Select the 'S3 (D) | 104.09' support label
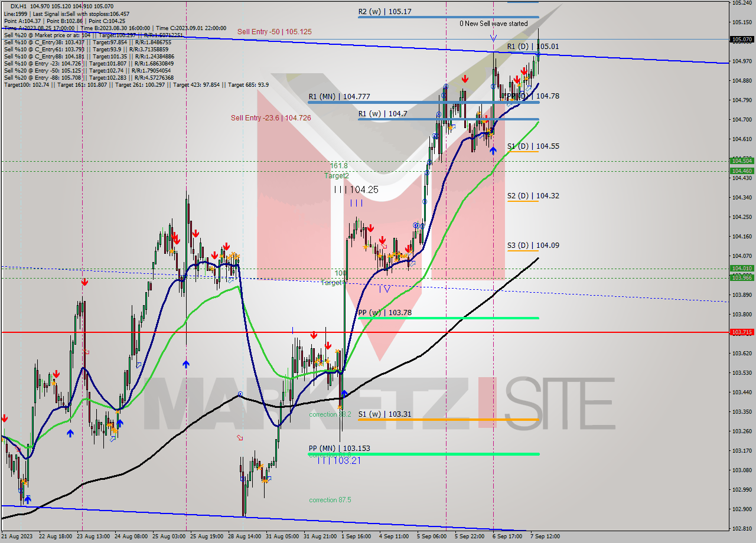Screen dimensions: 756x543 (533, 245)
